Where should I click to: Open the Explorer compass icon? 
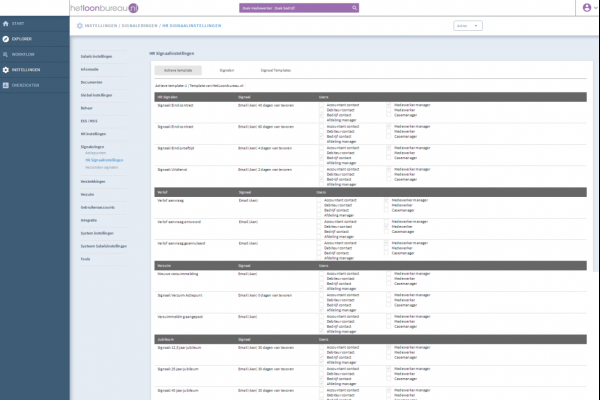click(x=7, y=38)
